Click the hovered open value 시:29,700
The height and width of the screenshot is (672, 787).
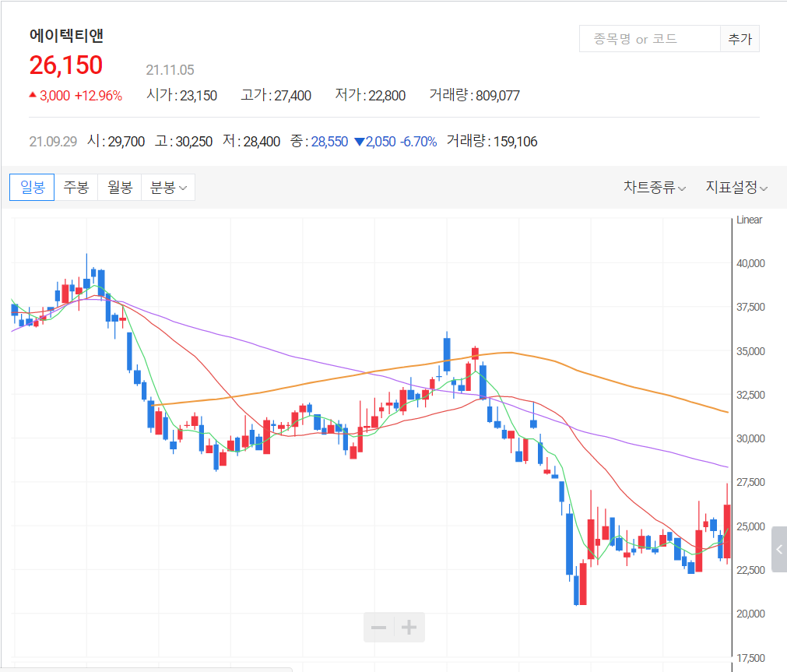coord(116,141)
